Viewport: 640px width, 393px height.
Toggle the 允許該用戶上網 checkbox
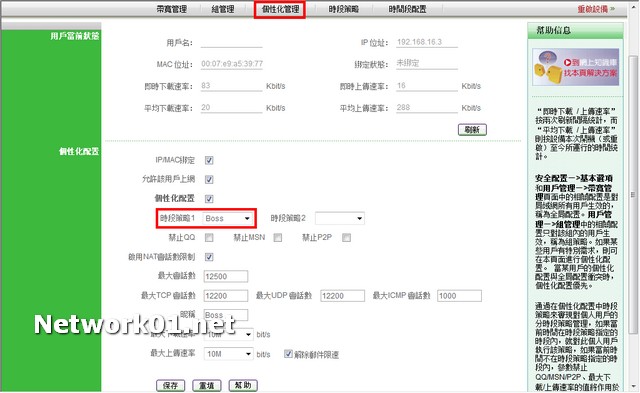tap(209, 180)
